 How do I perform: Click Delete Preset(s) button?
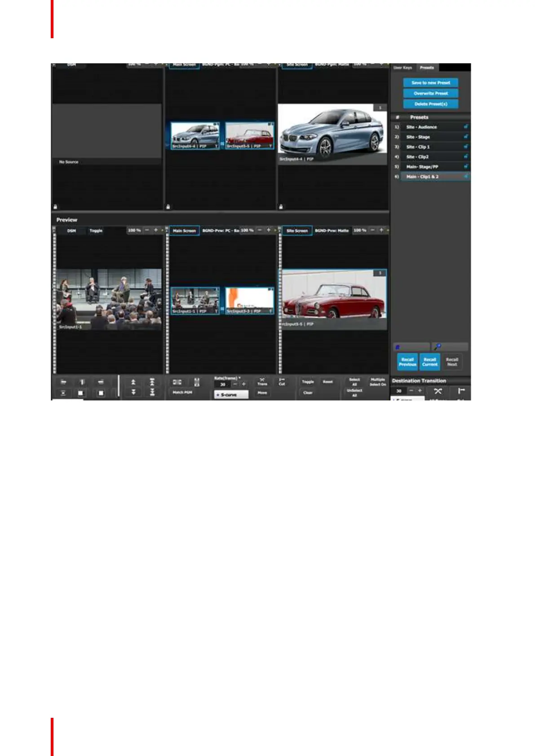point(430,104)
